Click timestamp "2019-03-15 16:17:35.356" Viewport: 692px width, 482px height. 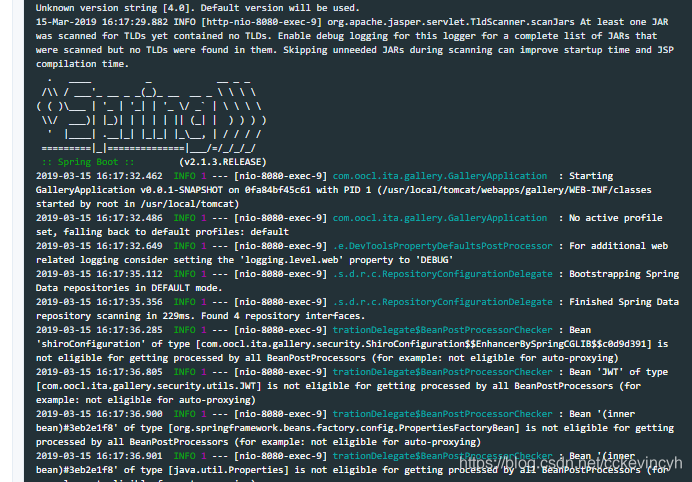(99, 302)
